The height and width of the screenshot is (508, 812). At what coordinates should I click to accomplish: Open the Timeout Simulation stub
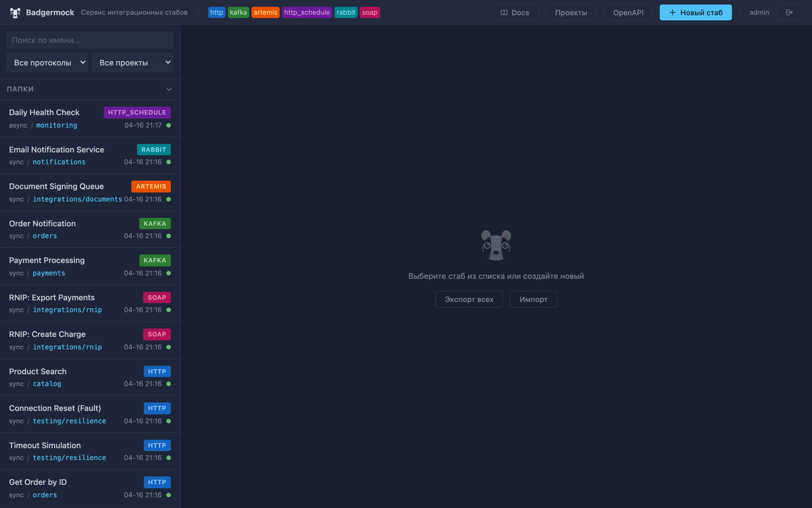(x=90, y=451)
